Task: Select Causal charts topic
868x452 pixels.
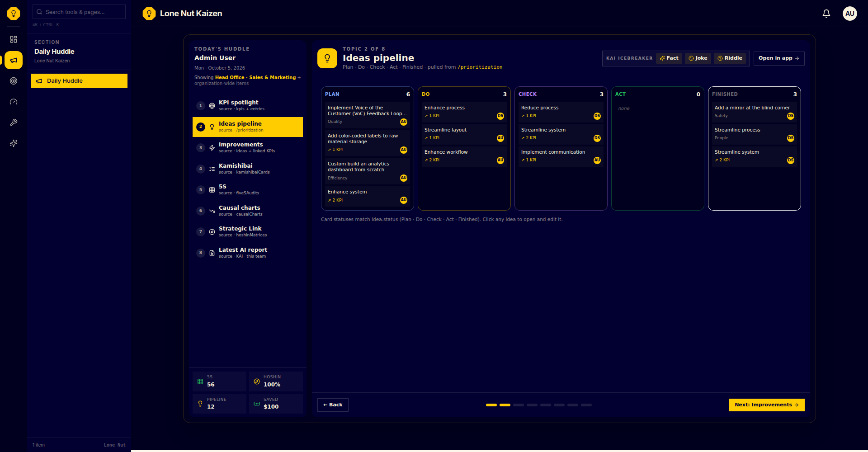Action: (x=248, y=211)
